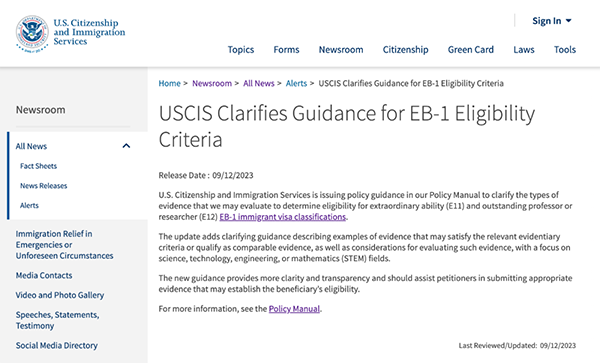Screen dimensions: 600x363
Task: Go to Home in breadcrumb
Action: (x=170, y=83)
